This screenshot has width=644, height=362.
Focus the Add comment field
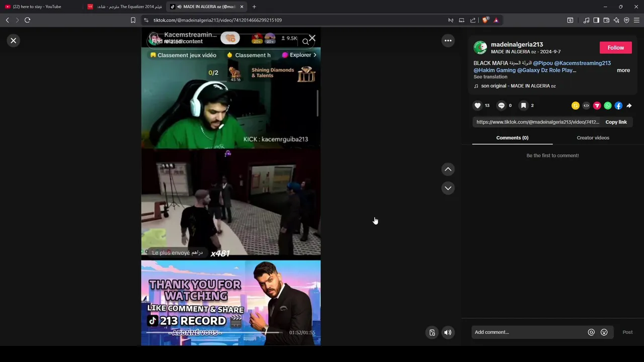[528, 332]
